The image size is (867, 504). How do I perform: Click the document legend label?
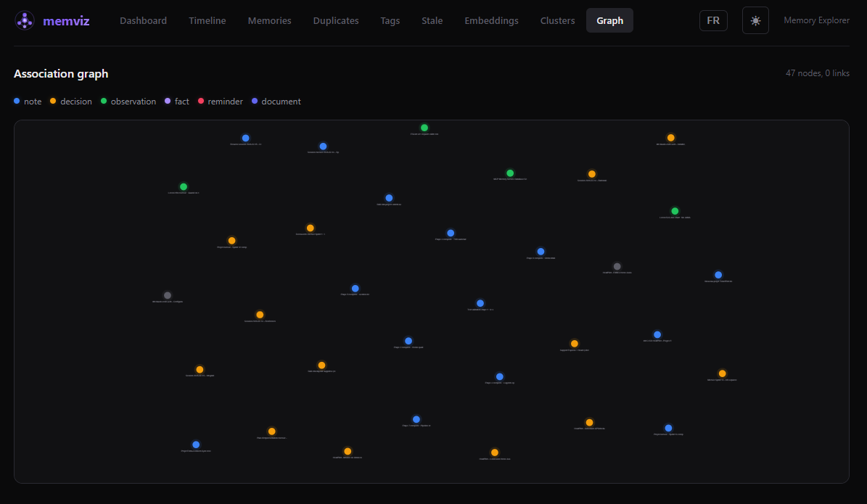(281, 101)
